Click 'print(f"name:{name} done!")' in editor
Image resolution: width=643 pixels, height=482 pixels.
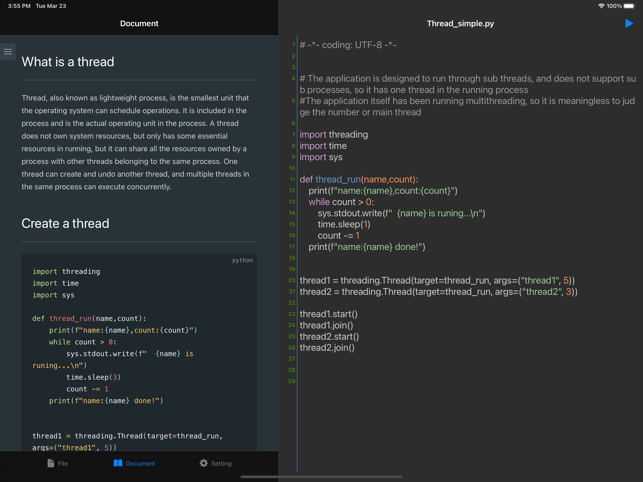[x=367, y=247]
